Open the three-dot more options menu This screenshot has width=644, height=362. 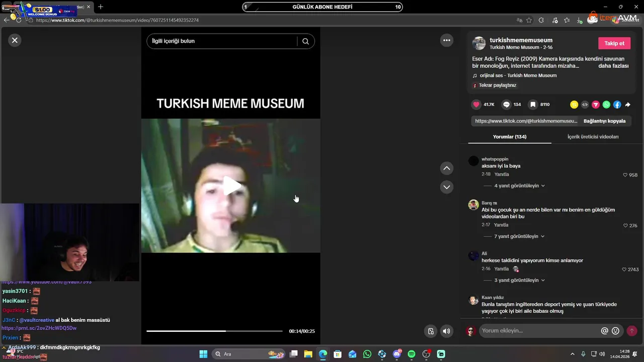tap(446, 40)
